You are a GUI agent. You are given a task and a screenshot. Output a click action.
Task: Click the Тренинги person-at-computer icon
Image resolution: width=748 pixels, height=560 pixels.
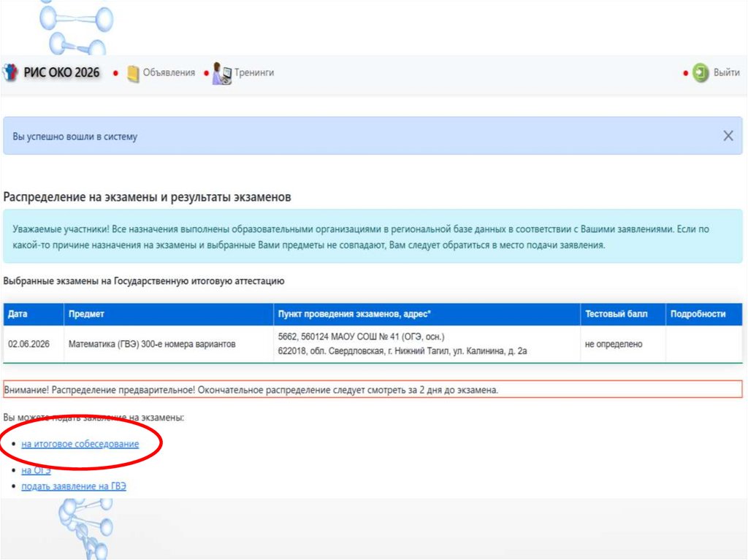click(222, 74)
